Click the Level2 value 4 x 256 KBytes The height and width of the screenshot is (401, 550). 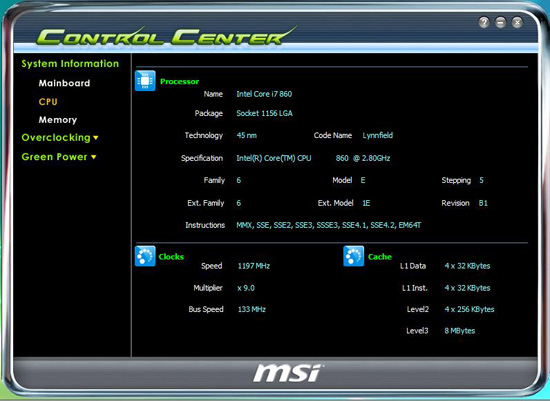tap(470, 309)
